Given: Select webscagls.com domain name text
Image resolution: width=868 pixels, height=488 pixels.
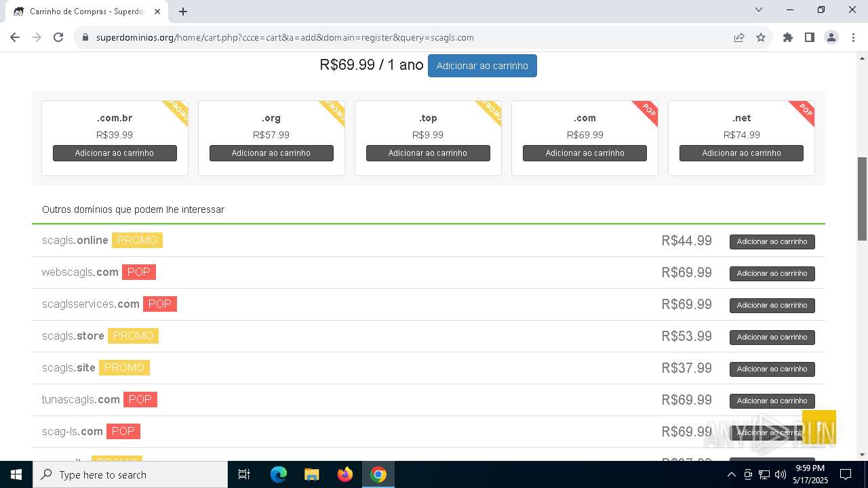Looking at the screenshot, I should click(x=80, y=272).
